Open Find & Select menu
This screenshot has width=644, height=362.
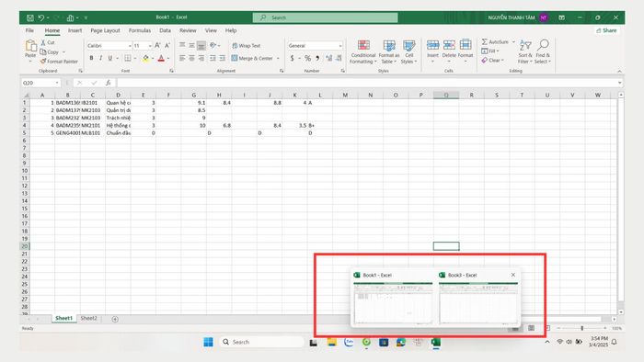click(543, 51)
